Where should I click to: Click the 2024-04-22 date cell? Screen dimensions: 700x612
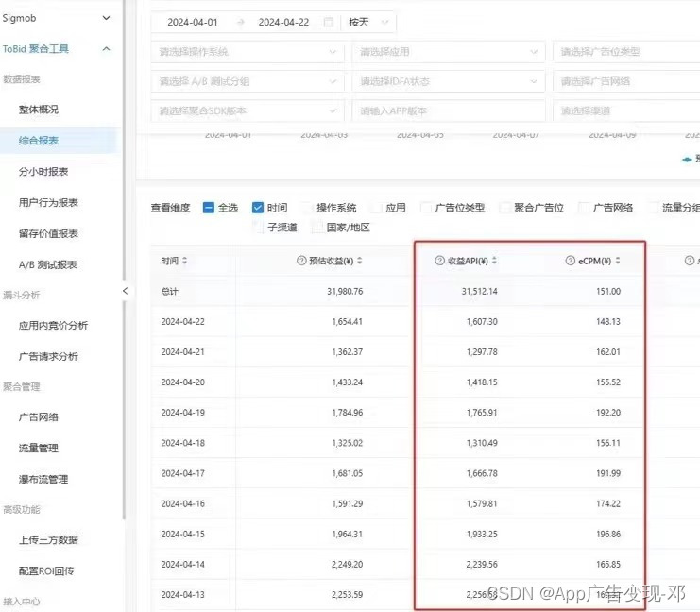pyautogui.click(x=183, y=322)
